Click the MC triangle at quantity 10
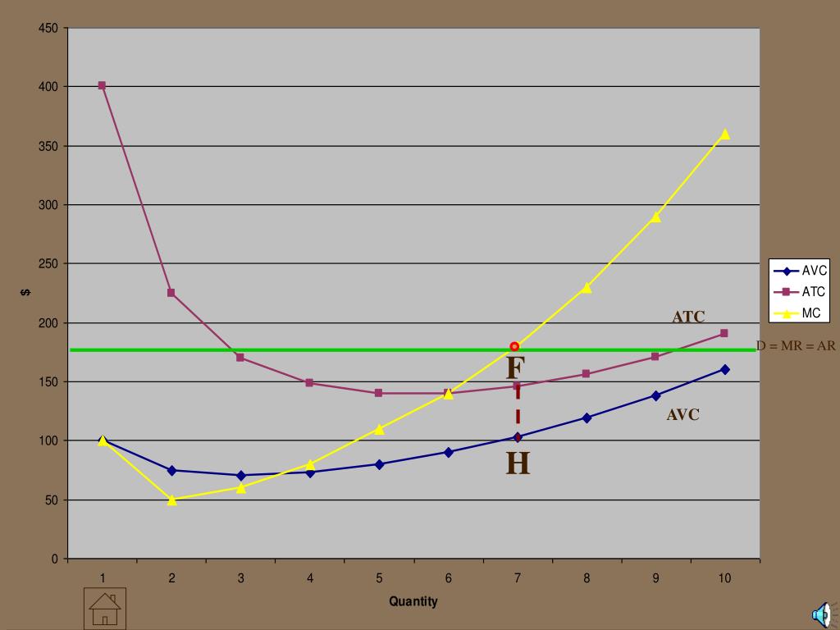The width and height of the screenshot is (840, 630). coord(725,134)
